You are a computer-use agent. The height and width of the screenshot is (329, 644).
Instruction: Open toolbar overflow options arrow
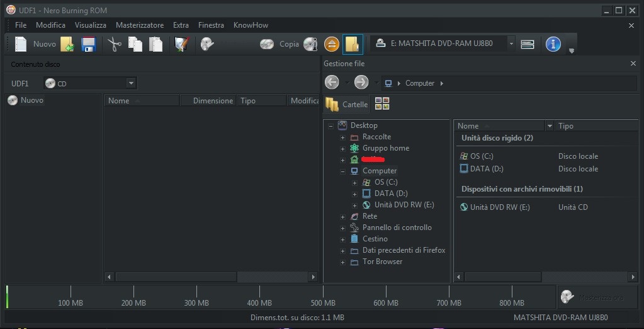coord(572,51)
